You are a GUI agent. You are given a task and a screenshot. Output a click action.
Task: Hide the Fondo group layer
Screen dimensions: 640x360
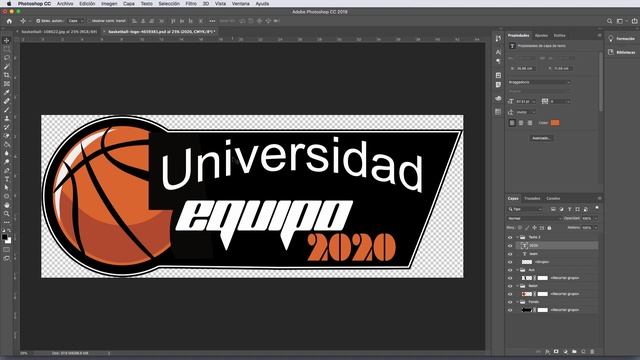(x=510, y=302)
